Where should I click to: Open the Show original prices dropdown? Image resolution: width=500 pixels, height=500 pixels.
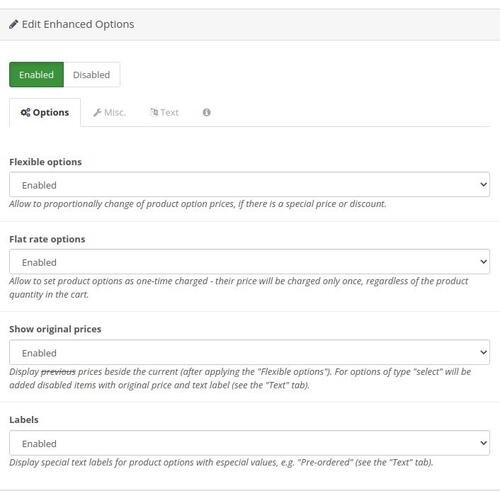tap(249, 352)
